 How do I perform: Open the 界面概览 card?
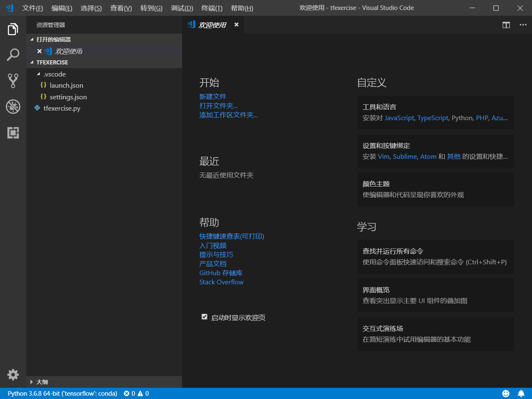point(436,296)
